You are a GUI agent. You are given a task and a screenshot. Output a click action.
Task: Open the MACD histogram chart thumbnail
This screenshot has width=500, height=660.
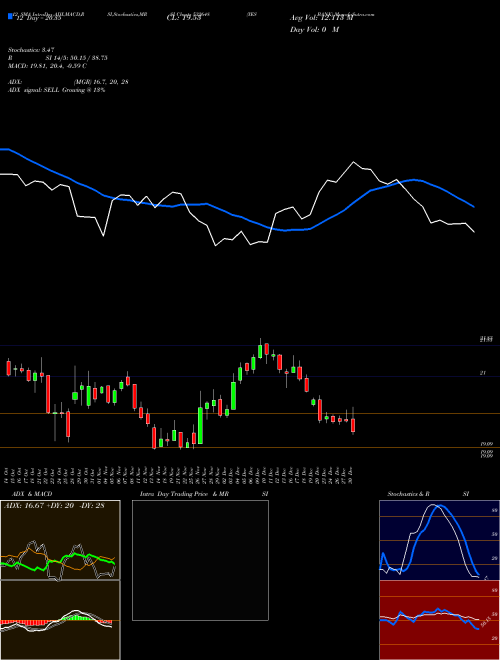(x=60, y=620)
